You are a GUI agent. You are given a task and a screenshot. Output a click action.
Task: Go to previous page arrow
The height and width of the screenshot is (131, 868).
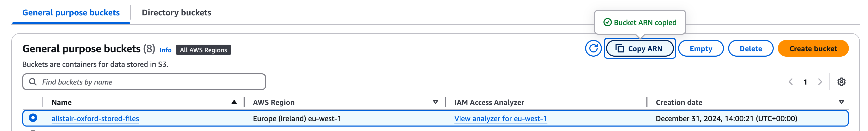(x=790, y=82)
